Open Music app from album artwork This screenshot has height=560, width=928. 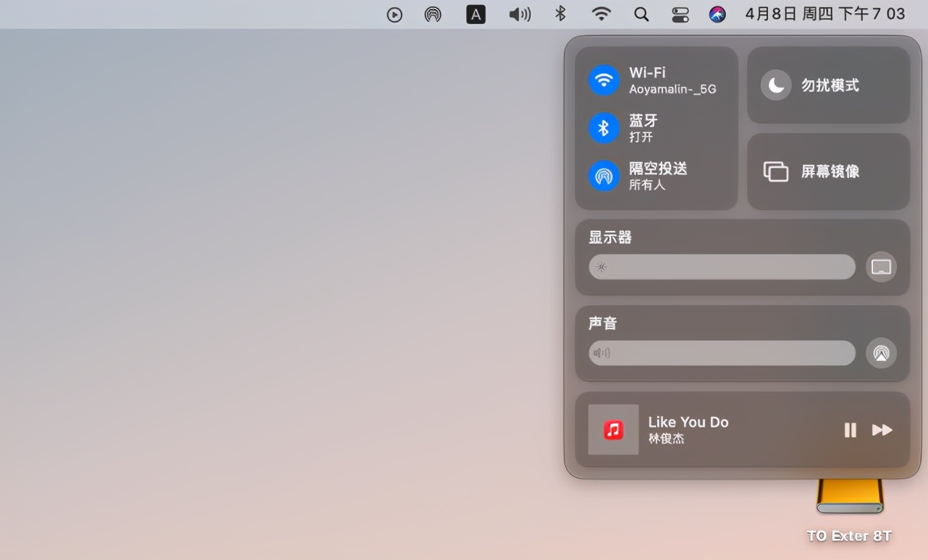(613, 430)
